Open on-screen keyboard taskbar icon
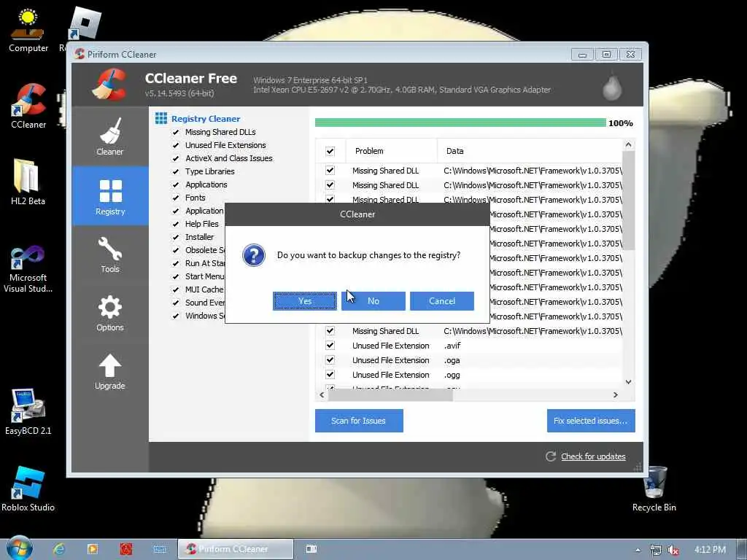Image resolution: width=747 pixels, height=560 pixels. pyautogui.click(x=160, y=549)
